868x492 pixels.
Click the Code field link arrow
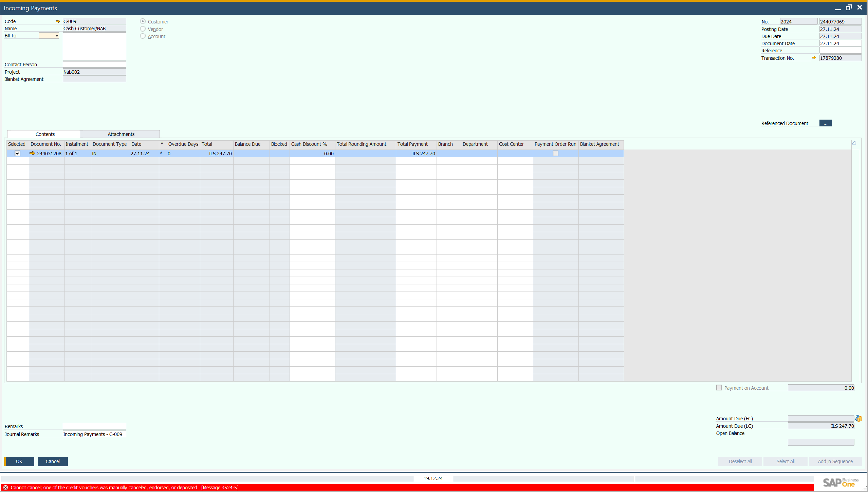[58, 21]
